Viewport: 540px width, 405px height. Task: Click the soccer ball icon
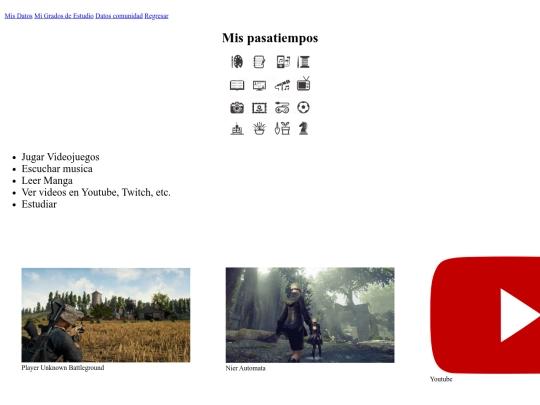303,107
